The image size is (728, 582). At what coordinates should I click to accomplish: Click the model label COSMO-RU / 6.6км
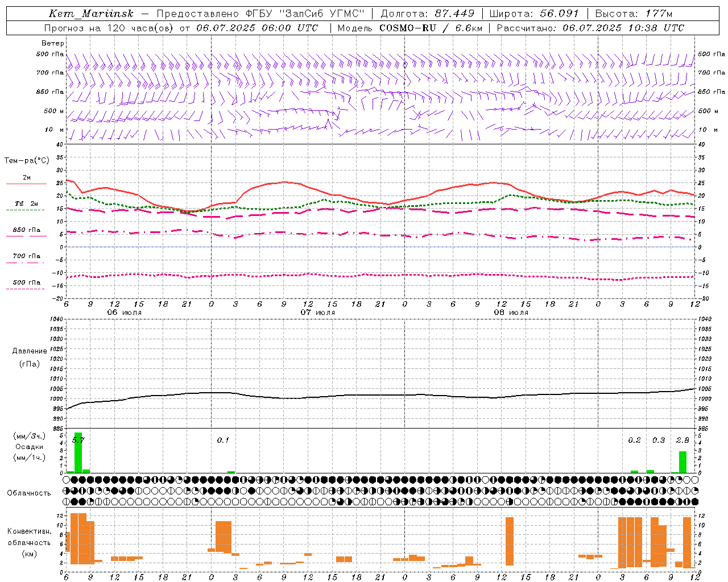click(431, 28)
